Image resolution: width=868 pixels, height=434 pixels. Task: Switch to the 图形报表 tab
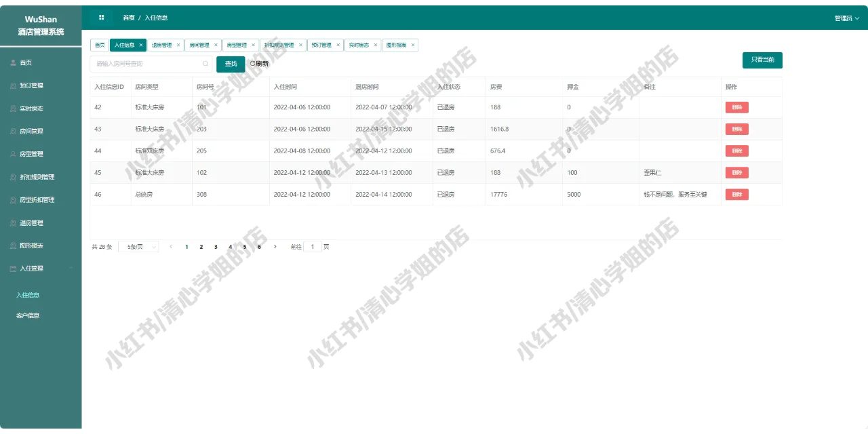(x=397, y=45)
